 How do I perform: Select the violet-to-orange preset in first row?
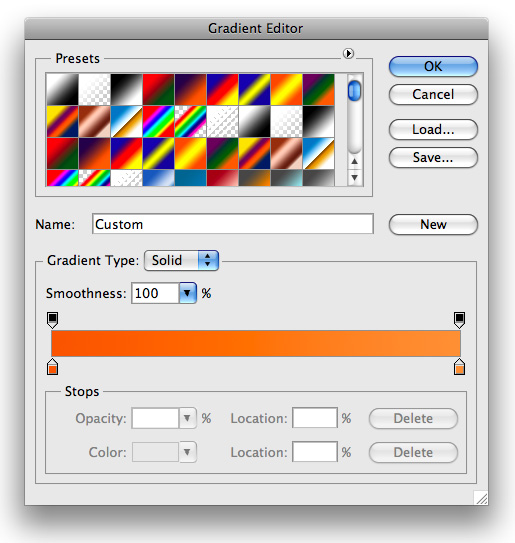point(190,89)
